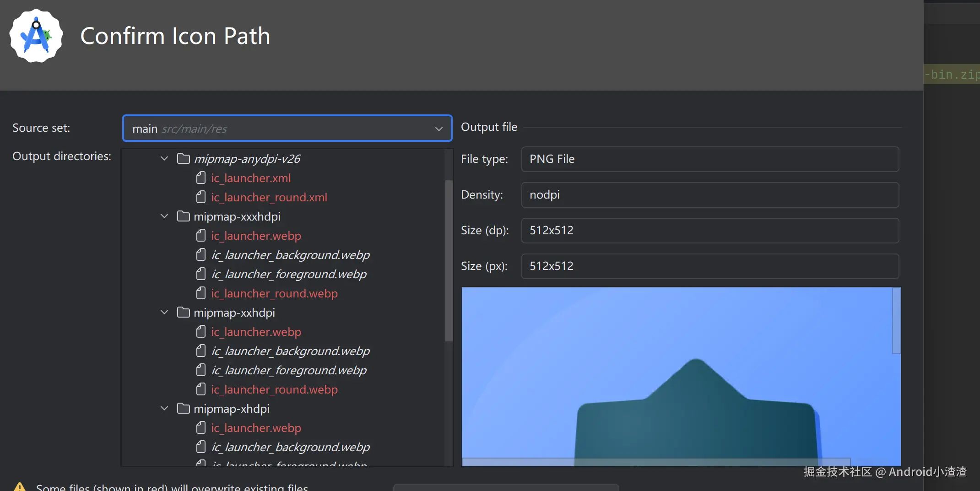Click ic_launcher_foreground.webp file icon under mipmap-xxhdpi
Image resolution: width=980 pixels, height=491 pixels.
click(x=201, y=370)
